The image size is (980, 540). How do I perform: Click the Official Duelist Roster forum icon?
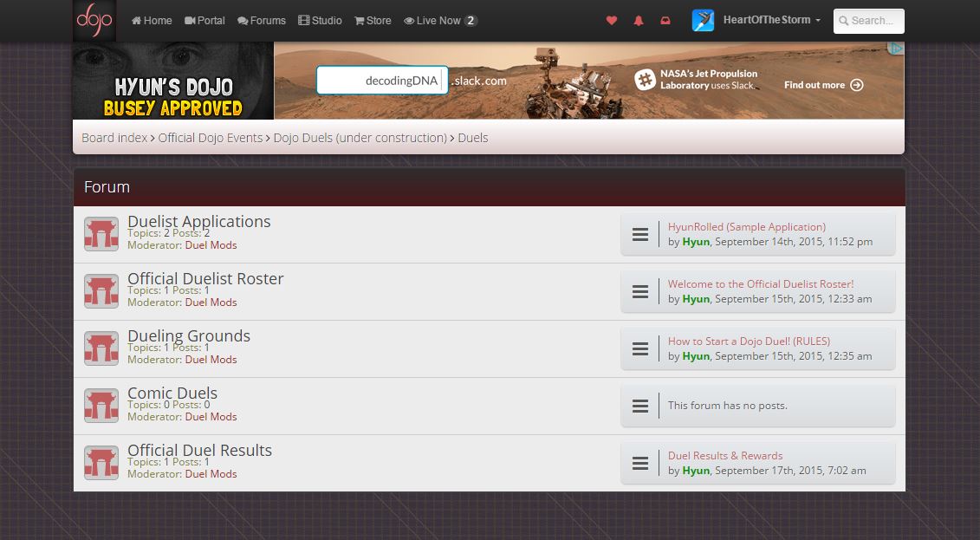click(101, 291)
